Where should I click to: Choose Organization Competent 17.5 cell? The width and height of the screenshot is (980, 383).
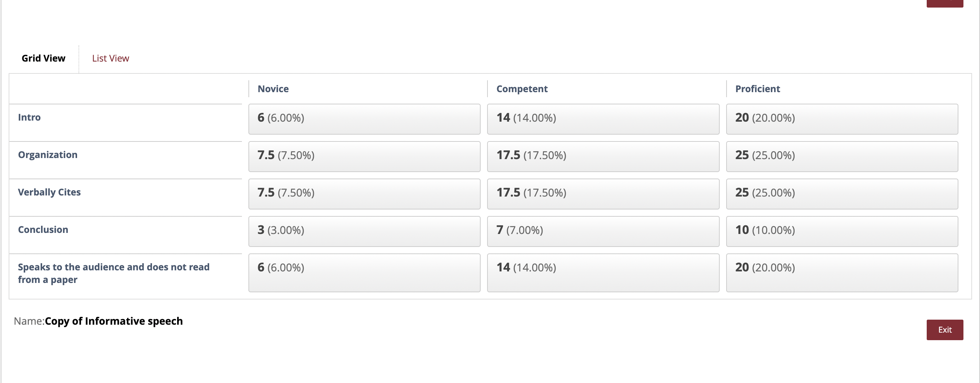click(x=603, y=156)
